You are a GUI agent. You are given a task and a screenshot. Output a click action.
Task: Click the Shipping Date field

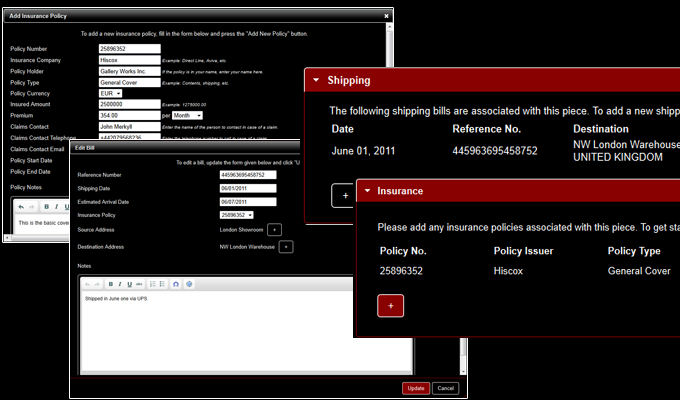248,188
